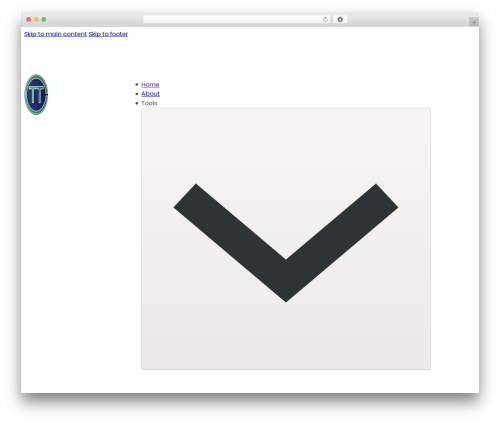
Task: Add a new tab with plus button
Action: (474, 22)
